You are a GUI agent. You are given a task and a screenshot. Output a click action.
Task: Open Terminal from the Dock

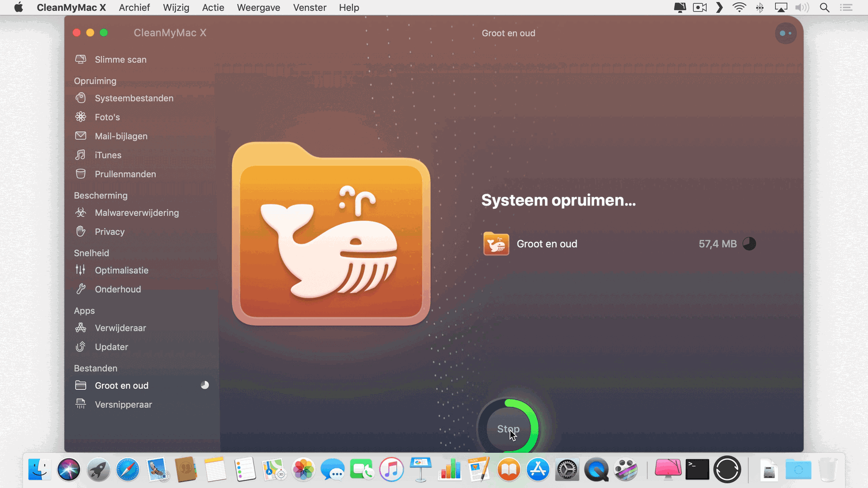point(697,470)
